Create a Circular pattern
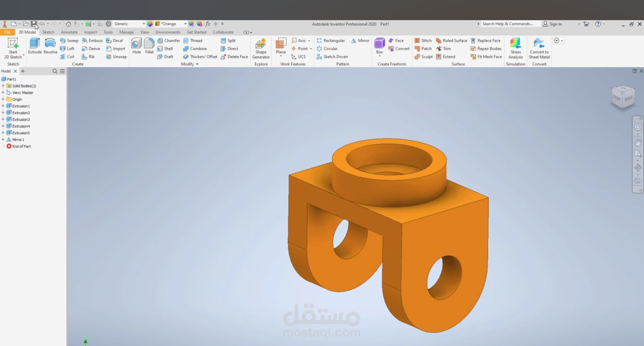The image size is (644, 346). click(327, 49)
